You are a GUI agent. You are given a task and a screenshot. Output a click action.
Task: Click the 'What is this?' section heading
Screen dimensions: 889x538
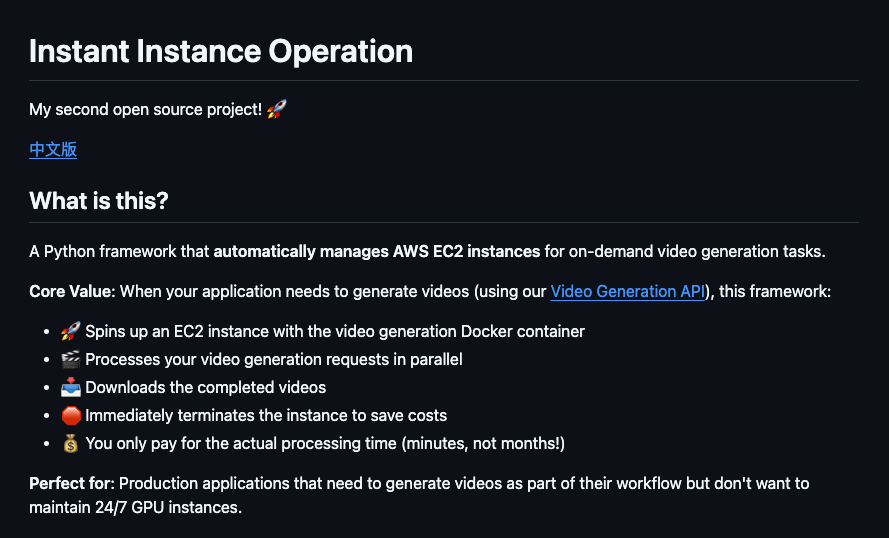pos(99,201)
